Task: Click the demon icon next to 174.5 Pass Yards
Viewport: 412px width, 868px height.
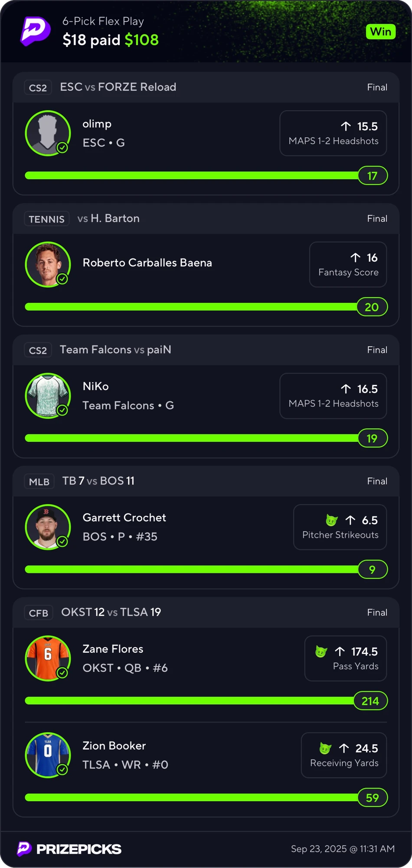Action: tap(321, 651)
